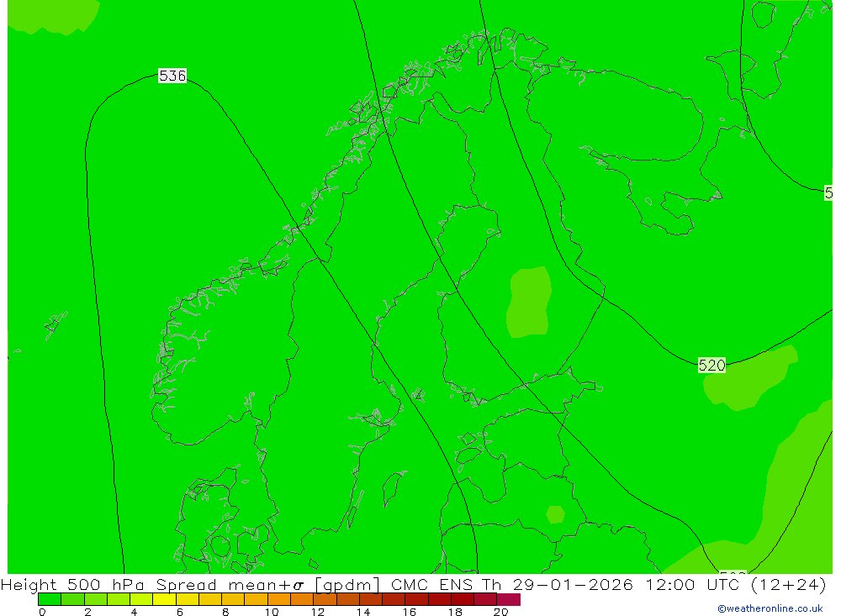Click the legend tick value 0
This screenshot has width=841, height=616.
[42, 612]
